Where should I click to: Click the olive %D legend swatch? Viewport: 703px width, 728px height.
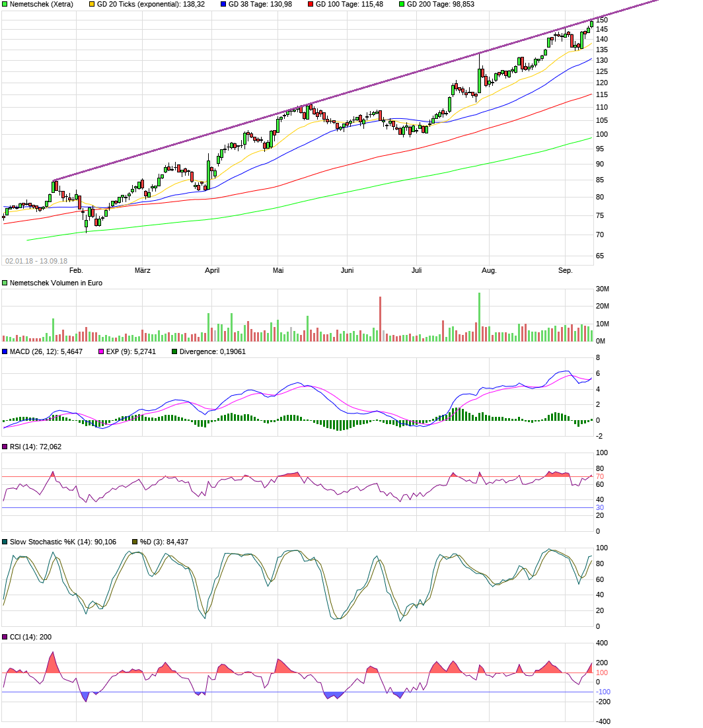click(x=135, y=542)
